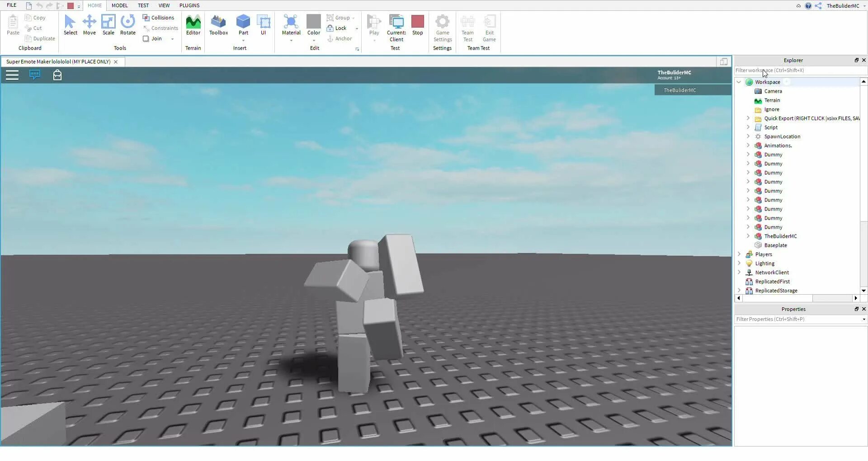Image resolution: width=868 pixels, height=461 pixels.
Task: Select the Select tool
Action: [x=70, y=25]
